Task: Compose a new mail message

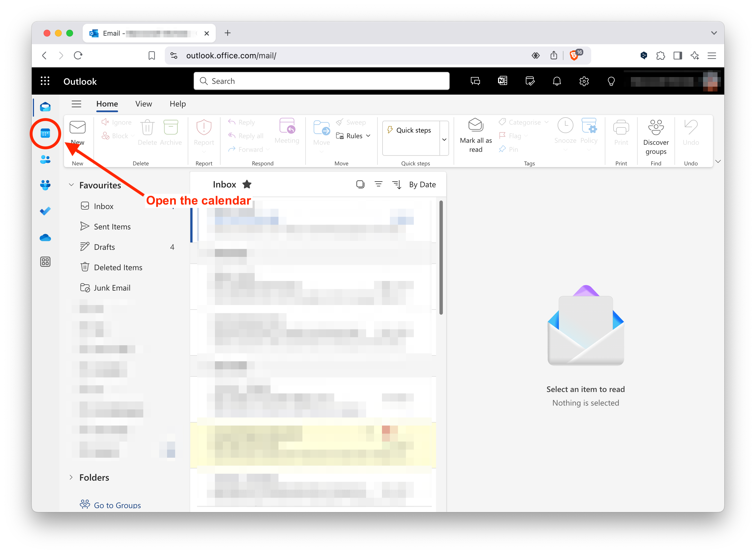Action: click(x=78, y=133)
